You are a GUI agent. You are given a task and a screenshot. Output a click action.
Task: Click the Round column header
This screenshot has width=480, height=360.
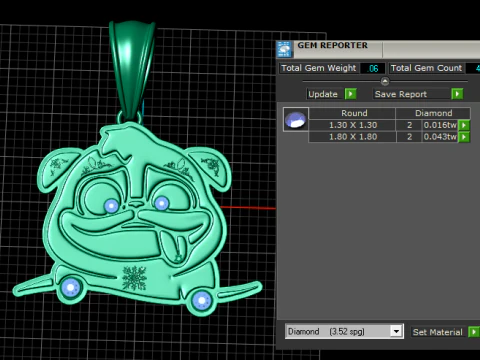[x=354, y=113]
